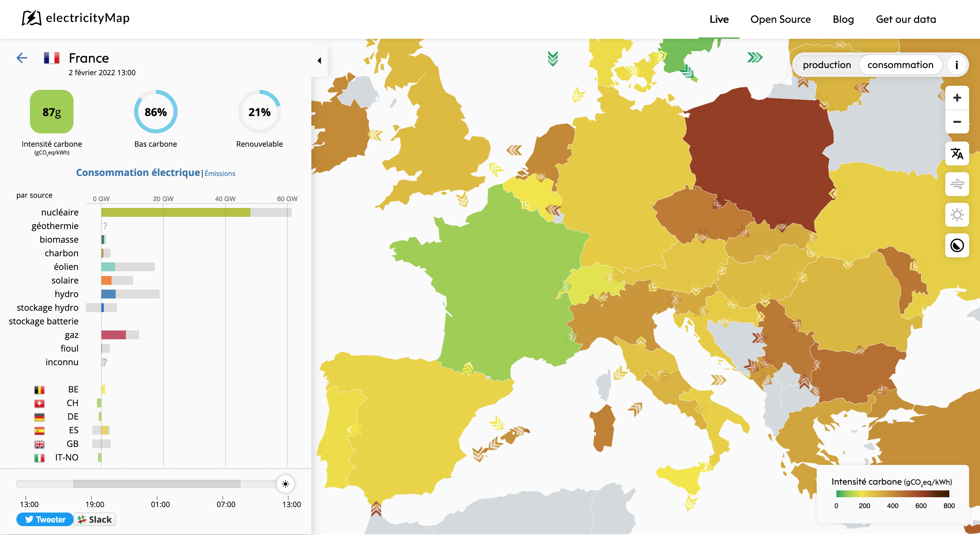Click the exchange arrow at Spain–Morocco strait
The width and height of the screenshot is (980, 535).
376,509
